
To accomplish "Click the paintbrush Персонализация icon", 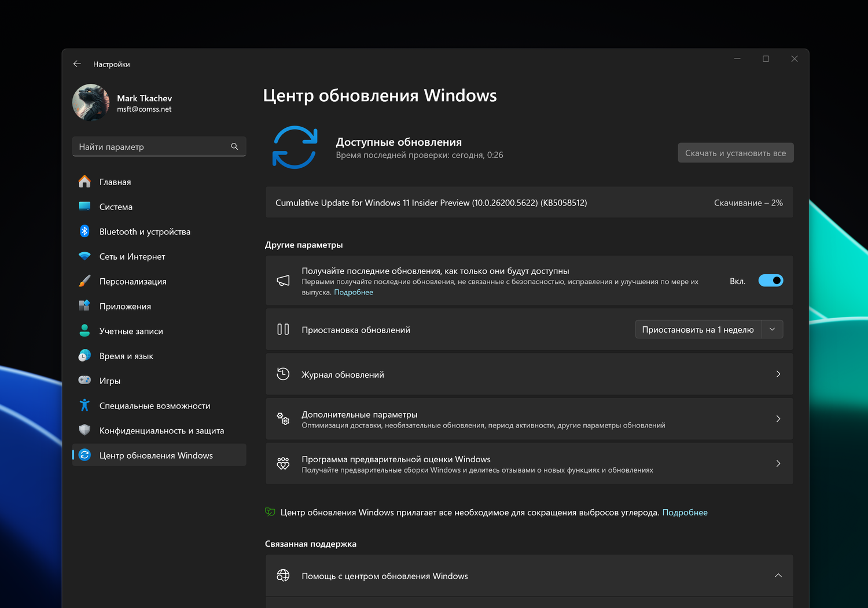I will (84, 281).
